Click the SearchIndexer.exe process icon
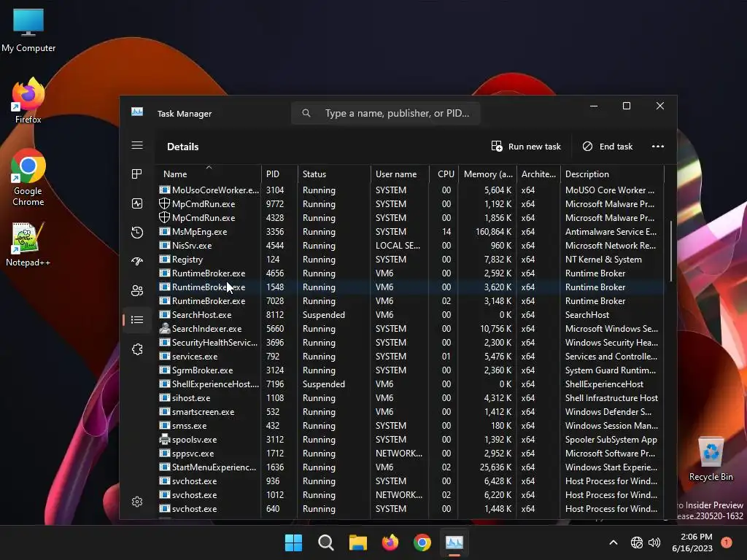 [x=164, y=329]
